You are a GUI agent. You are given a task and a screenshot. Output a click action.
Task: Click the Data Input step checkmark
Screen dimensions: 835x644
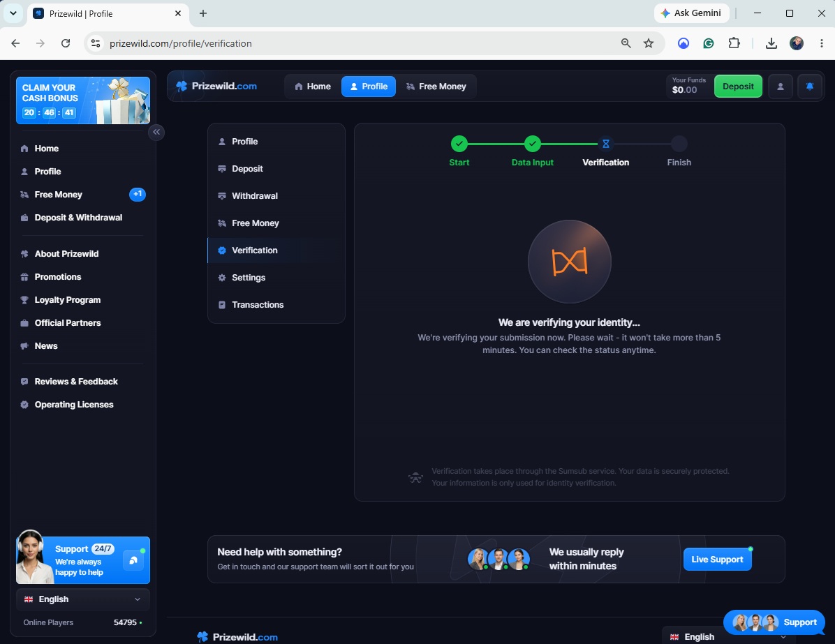click(533, 144)
